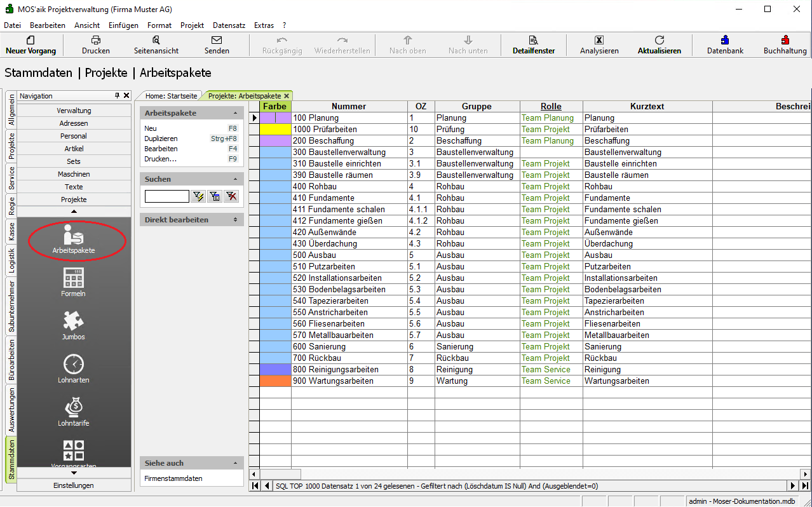Collapse the Arbeitspakete side section
Screen dimensions: 812x507
(236, 113)
